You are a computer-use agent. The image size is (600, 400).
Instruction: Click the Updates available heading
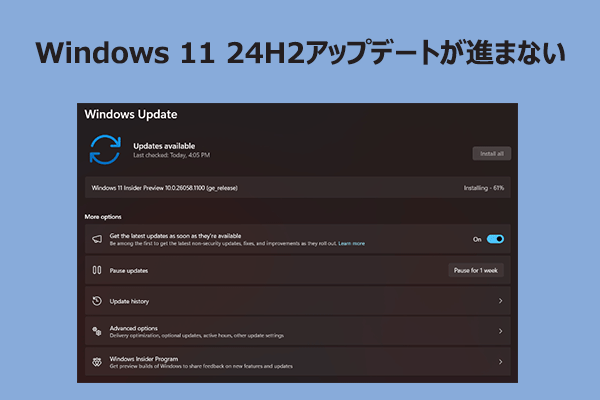(x=164, y=146)
